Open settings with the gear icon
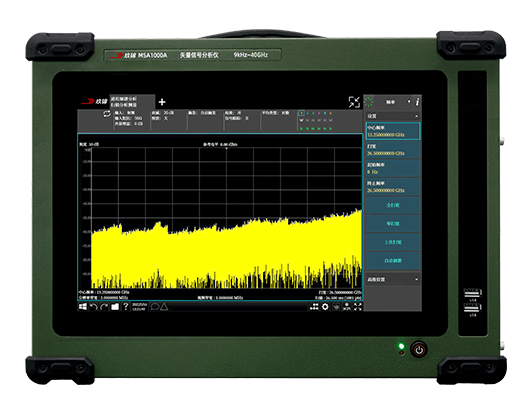The height and width of the screenshot is (416, 532). pyautogui.click(x=325, y=307)
